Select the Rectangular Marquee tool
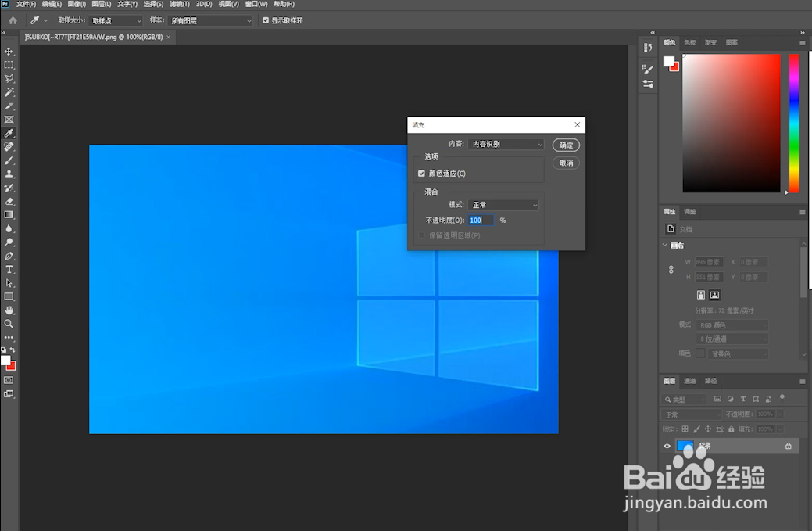 click(9, 65)
